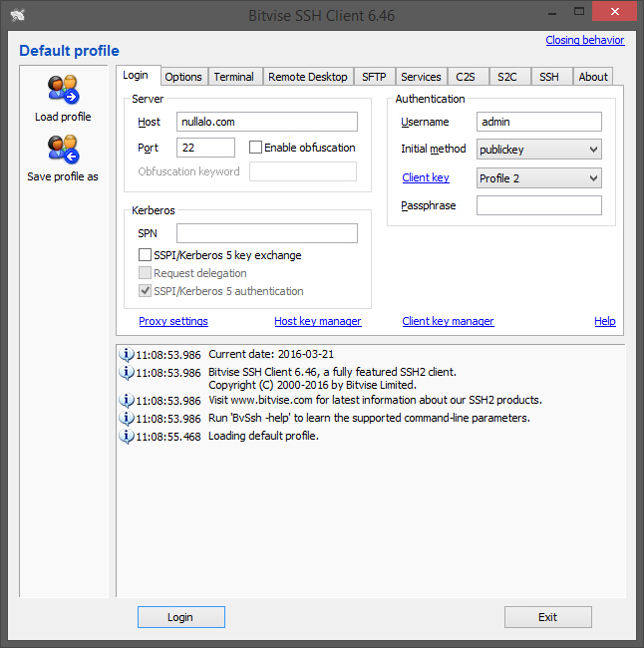Viewport: 644px width, 648px height.
Task: Open Initial method dropdown showing publickey
Action: pyautogui.click(x=539, y=150)
